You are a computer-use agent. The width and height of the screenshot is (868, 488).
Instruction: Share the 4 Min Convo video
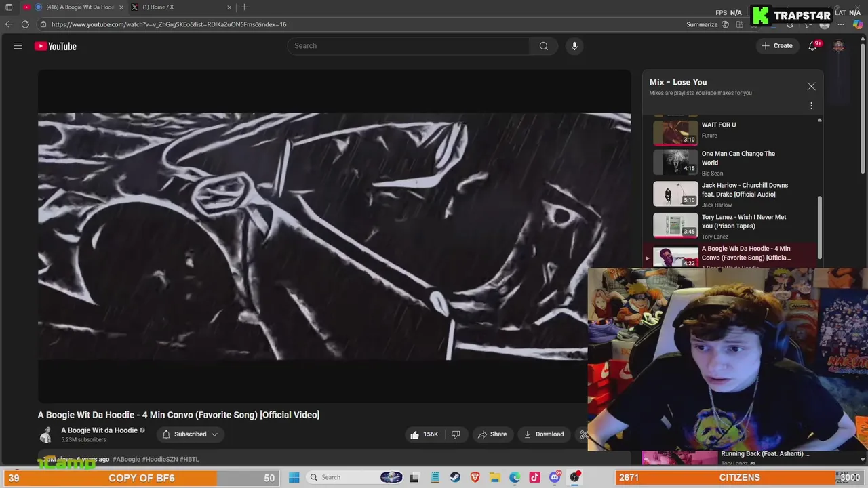click(492, 434)
